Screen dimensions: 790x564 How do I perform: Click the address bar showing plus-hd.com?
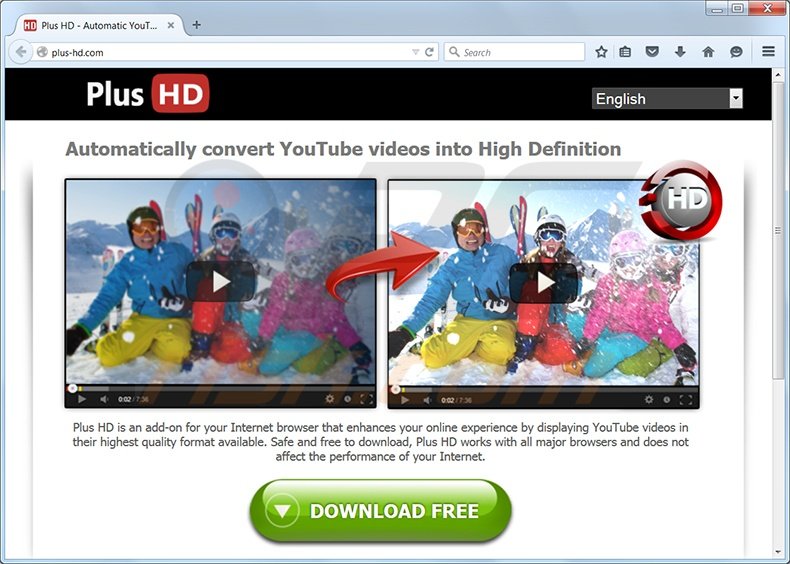point(229,52)
